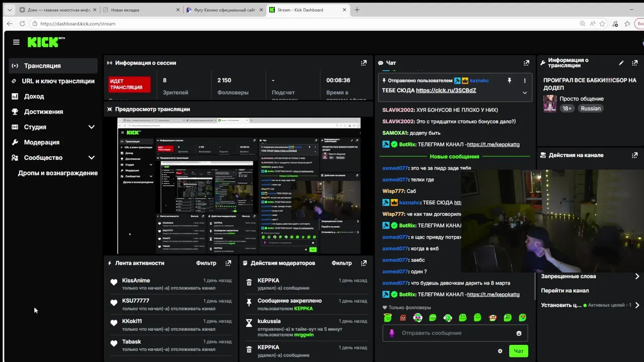The height and width of the screenshot is (362, 644).
Task: Click Tabask in activity feed
Action: pyautogui.click(x=131, y=342)
